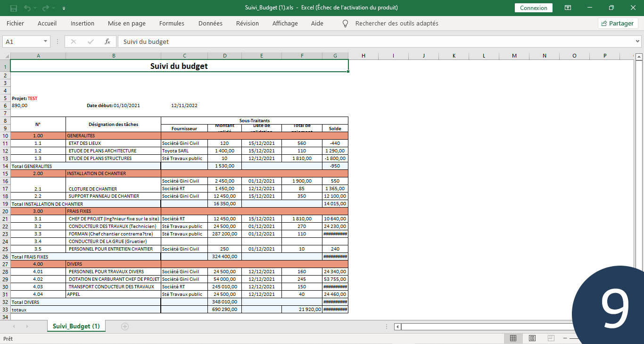Switch to Normal view in status bar
The width and height of the screenshot is (644, 344).
(513, 338)
